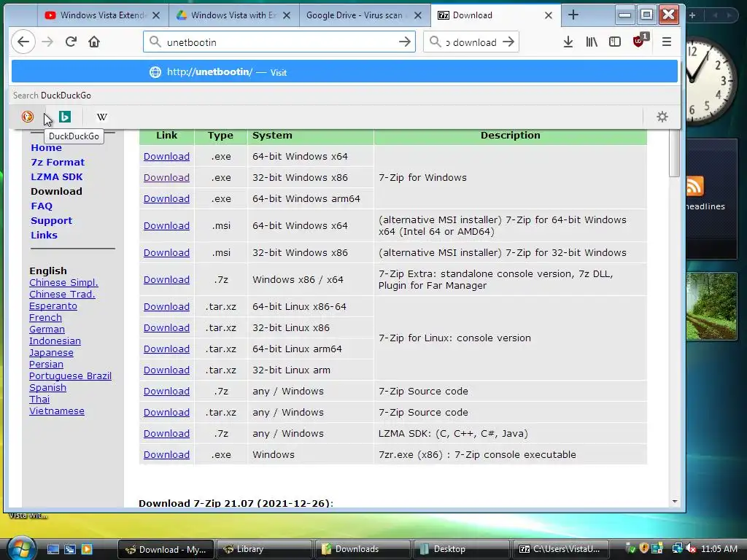Open the Library bookmarks icon
This screenshot has height=560, width=747.
591,42
